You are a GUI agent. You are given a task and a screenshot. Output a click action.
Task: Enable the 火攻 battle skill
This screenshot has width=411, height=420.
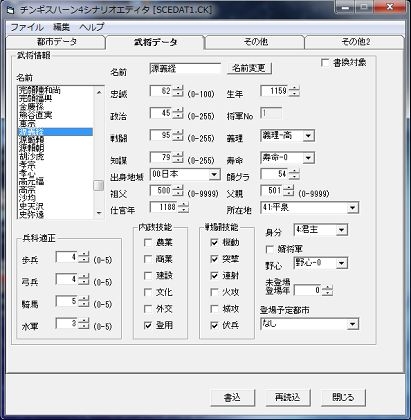(x=215, y=292)
